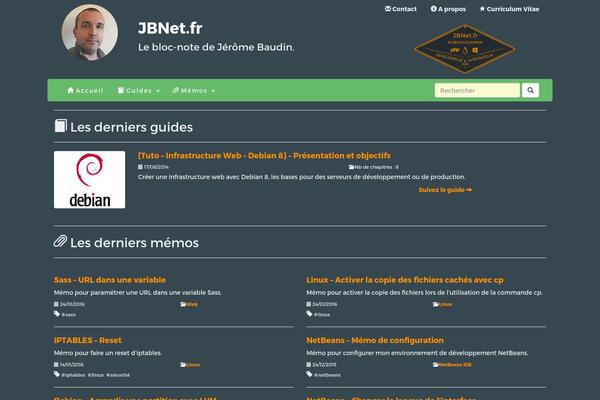Go to Accueil in the green navbar
This screenshot has width=600, height=400.
(x=85, y=90)
